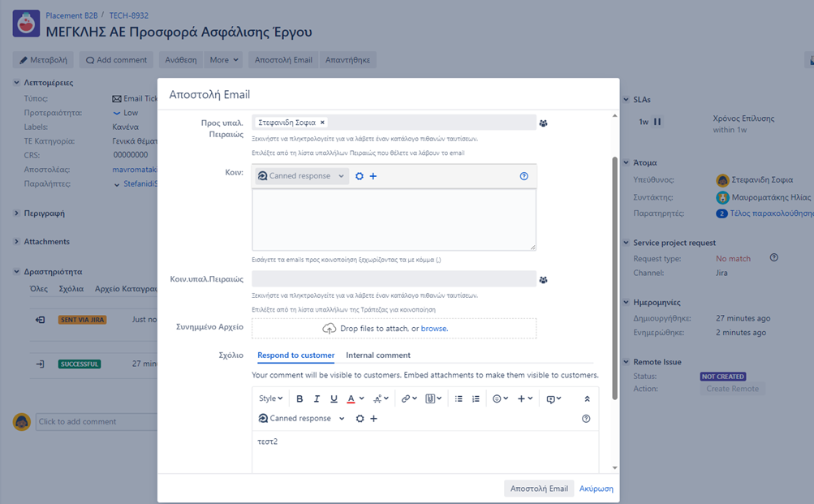This screenshot has height=504, width=814.
Task: Open the text color picker
Action: coord(355,398)
